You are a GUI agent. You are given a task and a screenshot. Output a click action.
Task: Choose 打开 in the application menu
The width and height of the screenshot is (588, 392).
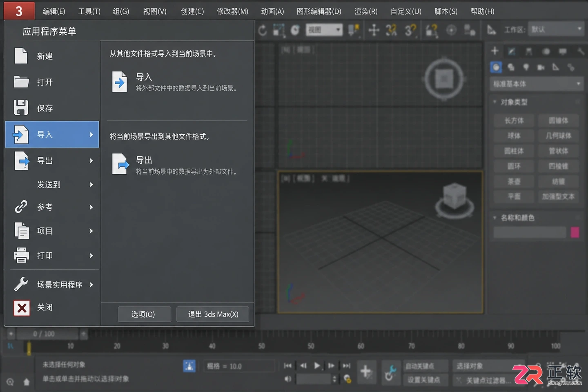[52, 82]
